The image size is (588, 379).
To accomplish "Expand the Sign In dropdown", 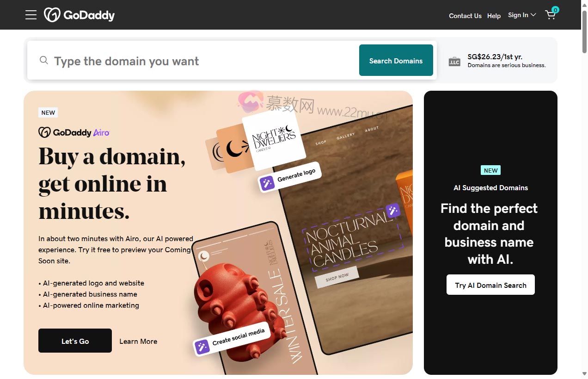I will click(x=522, y=15).
